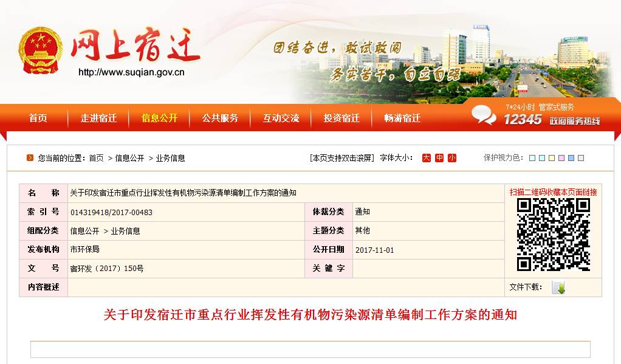Click the green file download arrow icon
Image resolution: width=621 pixels, height=364 pixels.
558,287
